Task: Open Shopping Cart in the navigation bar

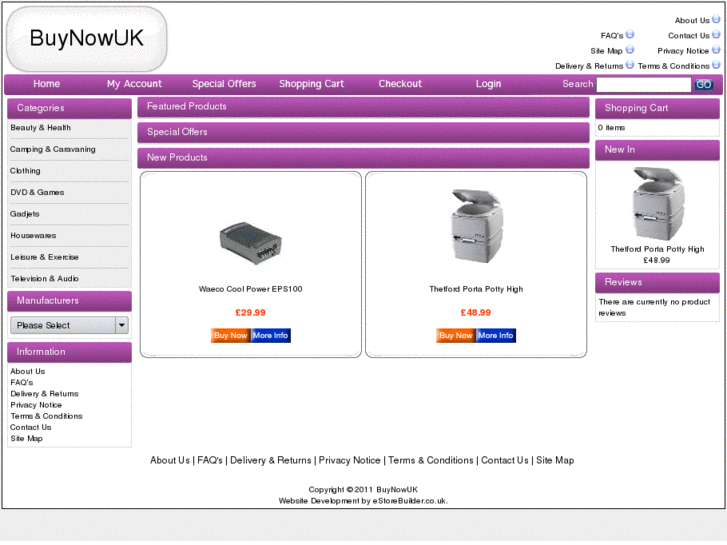Action: point(312,84)
